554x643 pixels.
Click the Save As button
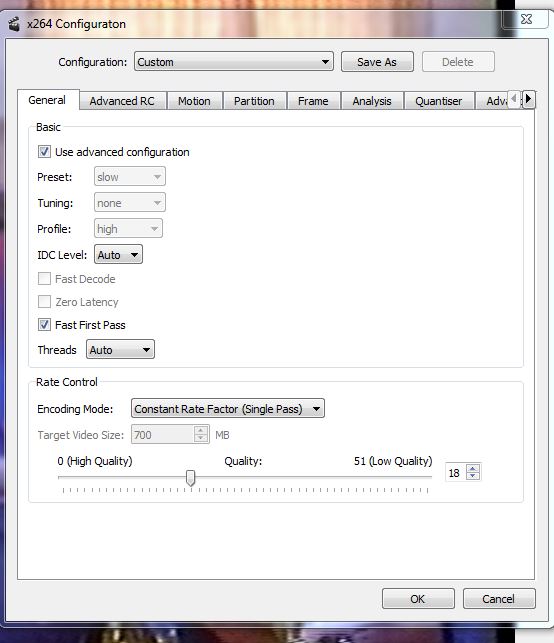(x=377, y=62)
